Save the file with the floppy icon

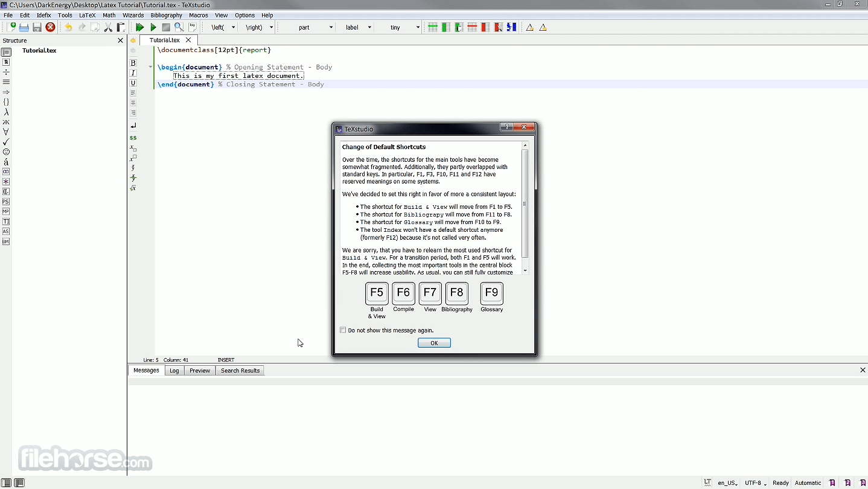(x=37, y=27)
